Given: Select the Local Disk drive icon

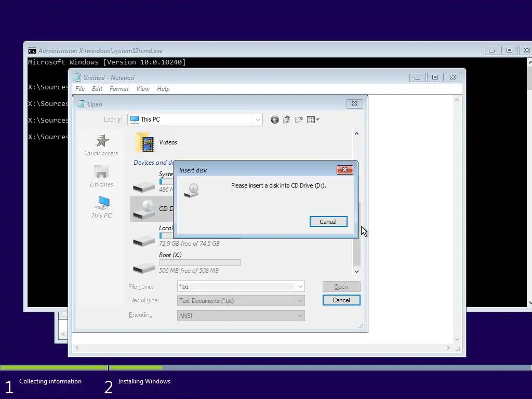Looking at the screenshot, I should [x=144, y=241].
